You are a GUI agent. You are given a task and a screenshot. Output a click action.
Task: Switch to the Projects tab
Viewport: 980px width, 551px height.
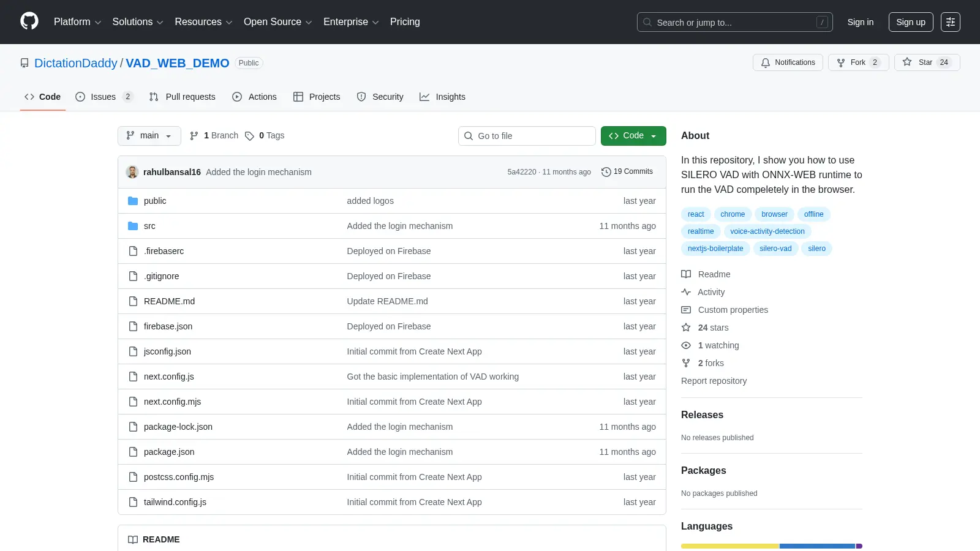tap(317, 97)
